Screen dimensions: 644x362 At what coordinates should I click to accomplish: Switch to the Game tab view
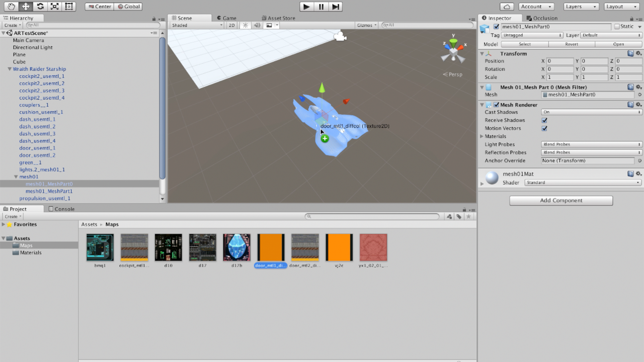point(230,18)
